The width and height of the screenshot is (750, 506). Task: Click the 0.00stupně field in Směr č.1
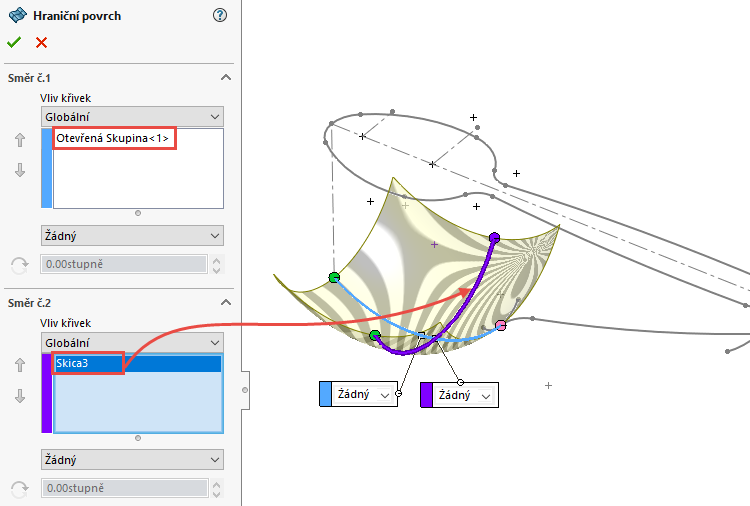[x=124, y=264]
